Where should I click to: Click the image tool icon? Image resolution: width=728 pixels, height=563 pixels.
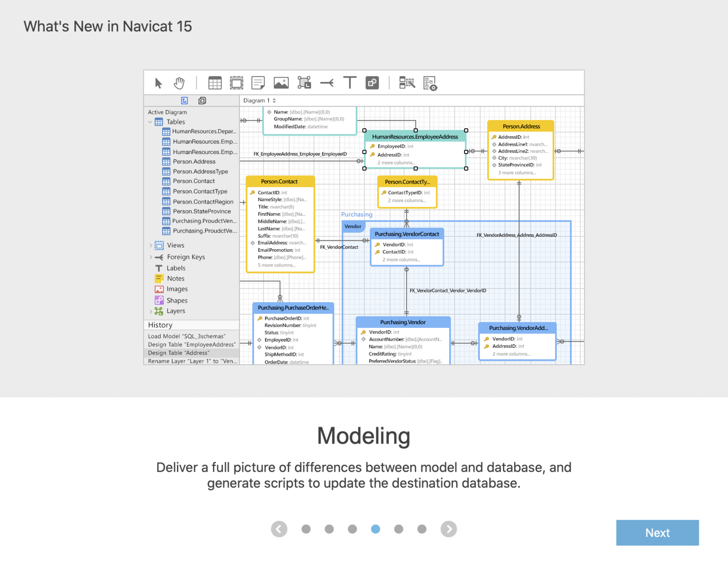(x=281, y=83)
